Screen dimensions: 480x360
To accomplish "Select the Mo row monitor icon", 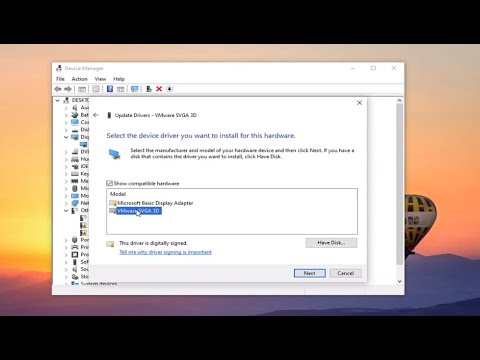I will [x=75, y=196].
